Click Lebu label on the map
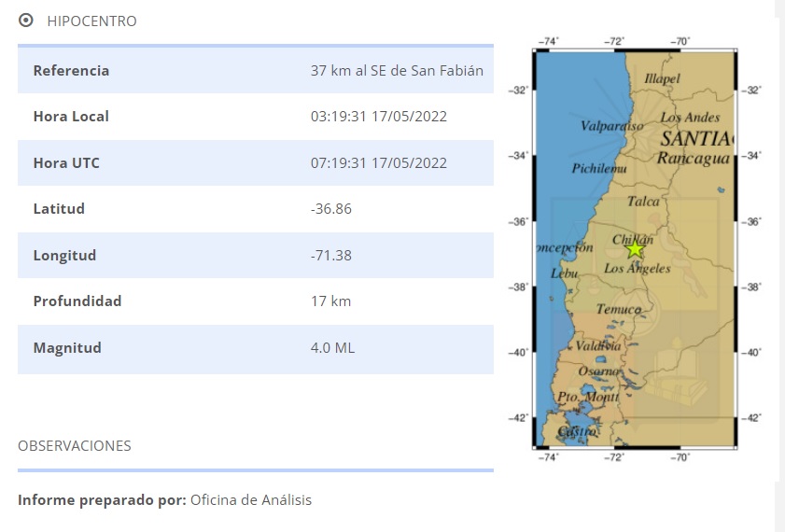Viewport: 785px width, 532px height. tap(564, 273)
